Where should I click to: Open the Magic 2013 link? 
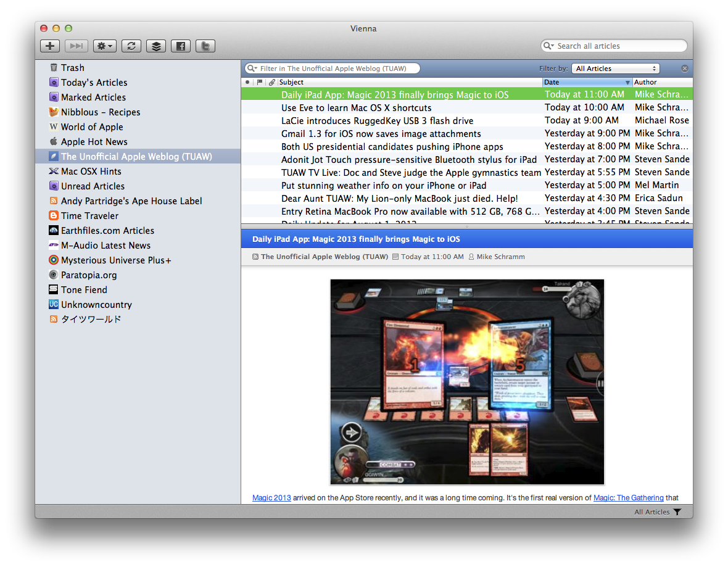tap(271, 498)
